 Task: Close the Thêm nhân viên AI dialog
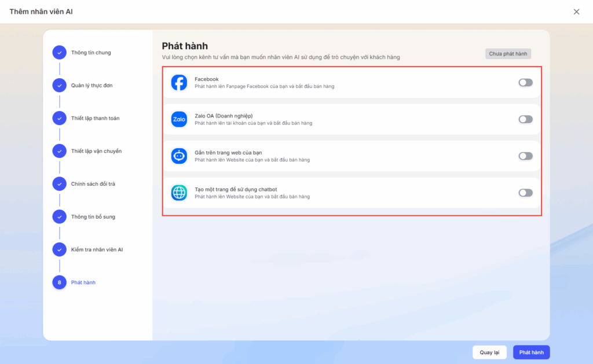pyautogui.click(x=576, y=12)
